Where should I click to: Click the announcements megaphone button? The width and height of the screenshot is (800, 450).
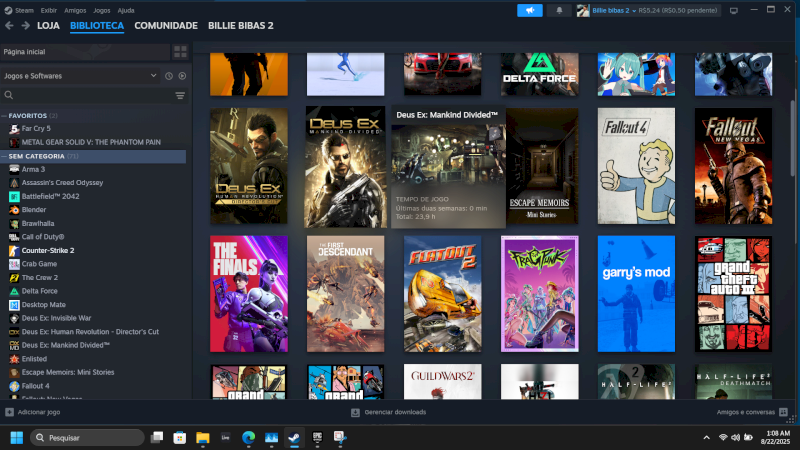point(530,10)
